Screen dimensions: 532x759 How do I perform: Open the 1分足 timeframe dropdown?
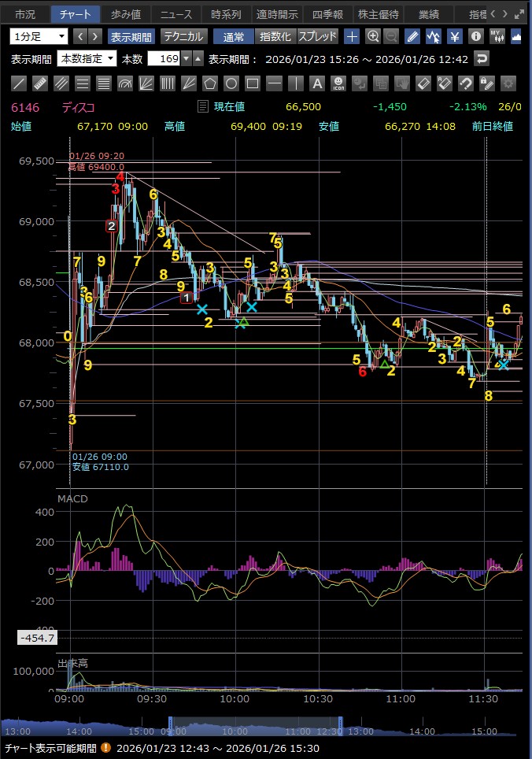[x=39, y=36]
